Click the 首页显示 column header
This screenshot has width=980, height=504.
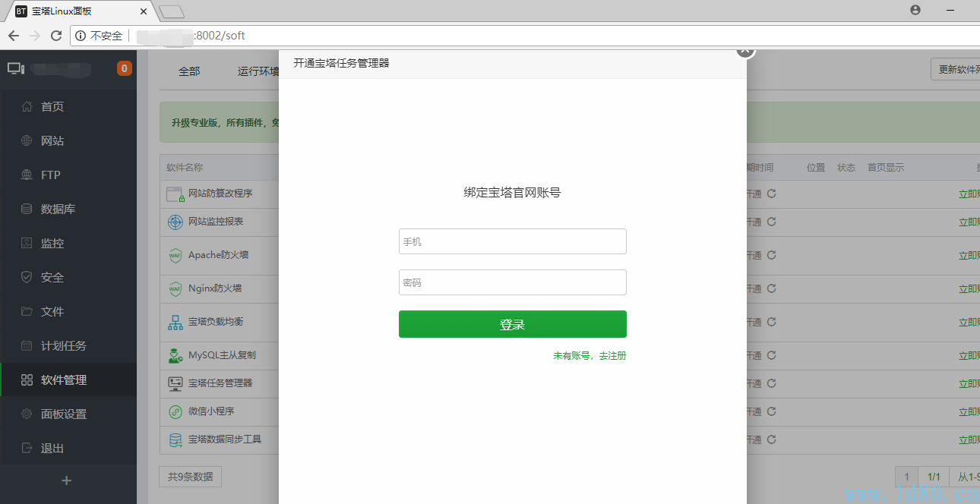pos(886,168)
